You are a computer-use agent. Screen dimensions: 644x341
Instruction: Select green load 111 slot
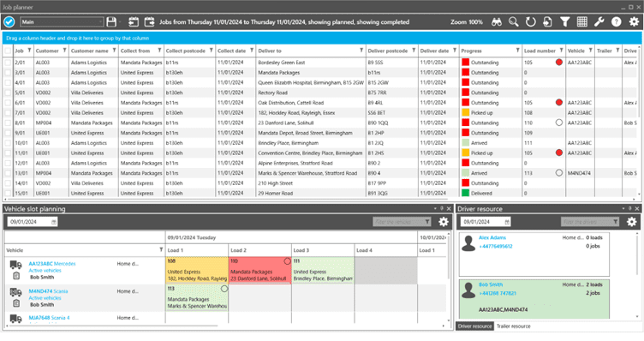[323, 271]
